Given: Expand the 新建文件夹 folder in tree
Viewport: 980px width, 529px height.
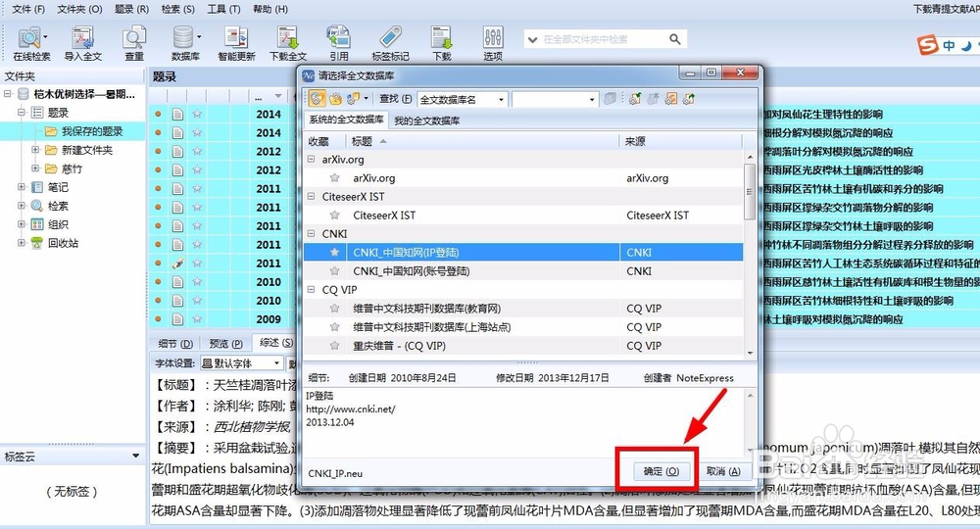Looking at the screenshot, I should tap(35, 150).
